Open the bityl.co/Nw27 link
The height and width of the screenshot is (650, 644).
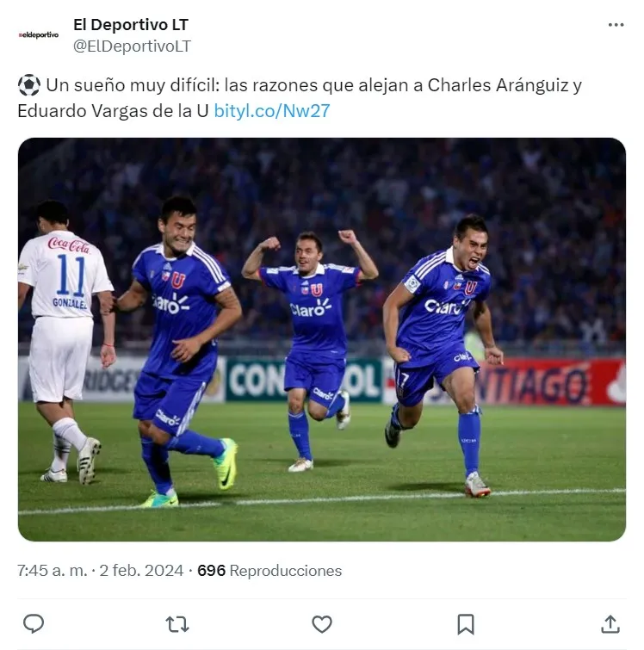[x=272, y=111]
